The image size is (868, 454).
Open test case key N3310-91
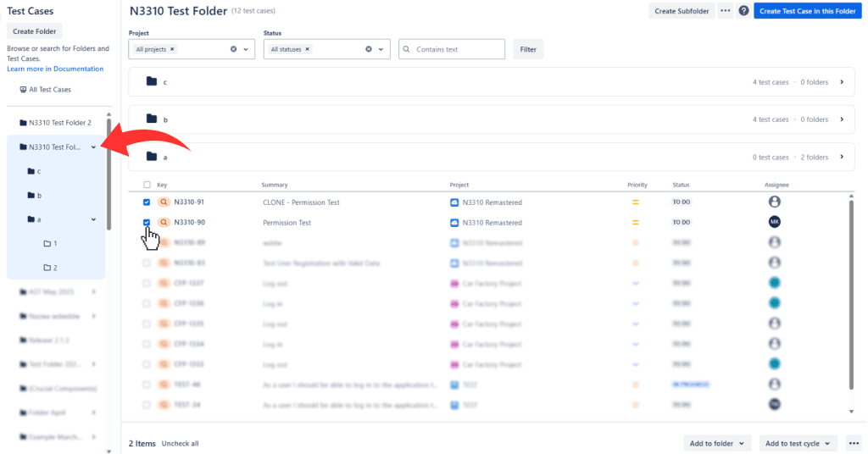(189, 202)
